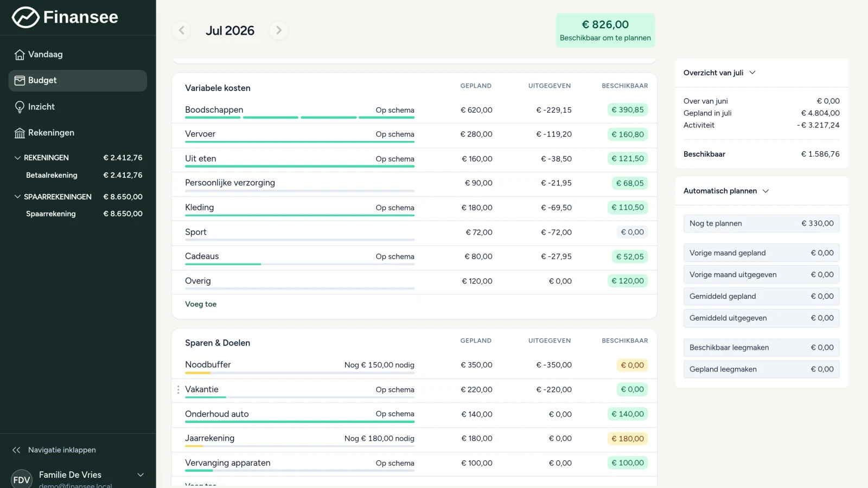Select the Budget wallet icon
868x488 pixels.
click(20, 81)
